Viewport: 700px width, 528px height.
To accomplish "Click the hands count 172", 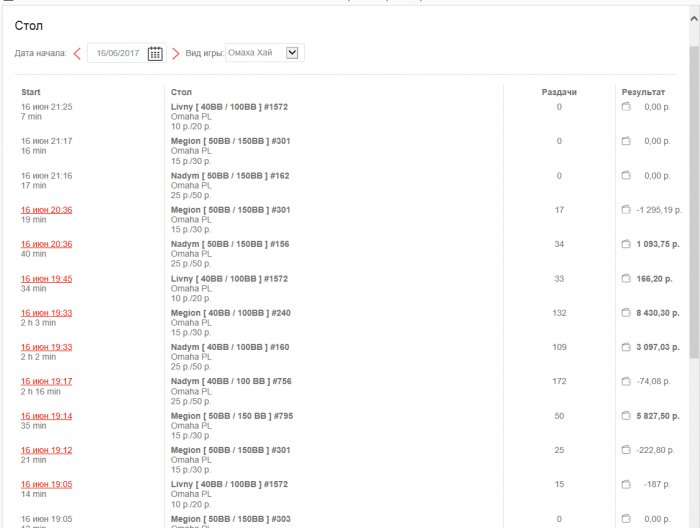I will [559, 382].
